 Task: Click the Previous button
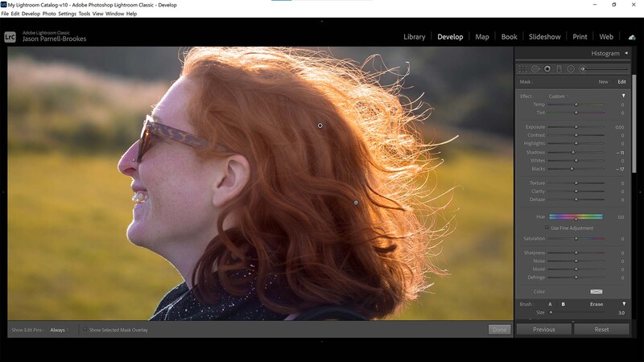[544, 330]
